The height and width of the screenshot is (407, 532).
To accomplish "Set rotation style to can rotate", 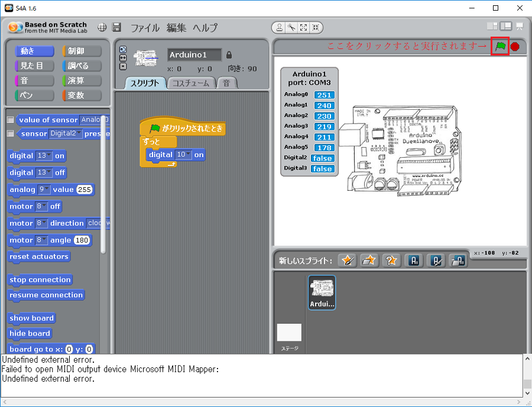I will pyautogui.click(x=123, y=50).
